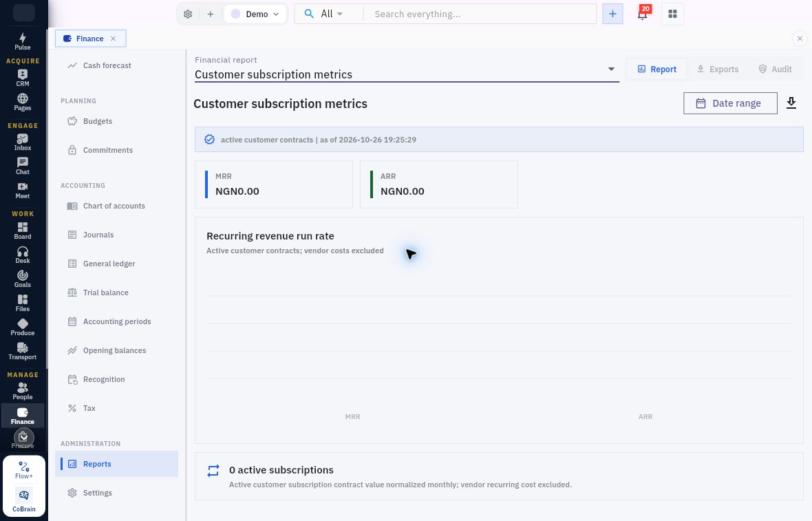
Task: Select the Finance module icon
Action: pos(22,415)
